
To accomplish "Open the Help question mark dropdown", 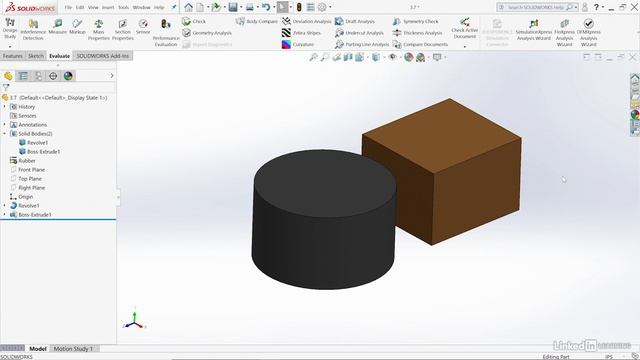I will pyautogui.click(x=603, y=7).
